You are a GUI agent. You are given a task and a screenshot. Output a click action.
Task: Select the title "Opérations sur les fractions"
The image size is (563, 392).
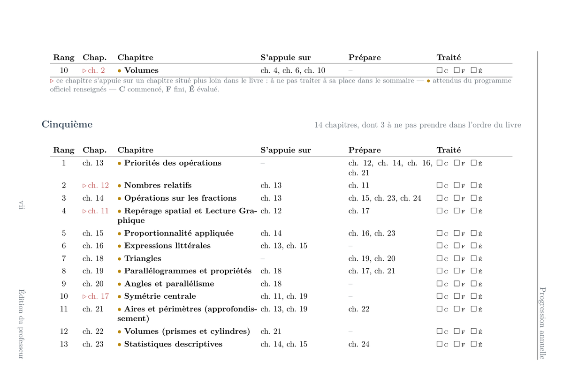click(x=180, y=198)
